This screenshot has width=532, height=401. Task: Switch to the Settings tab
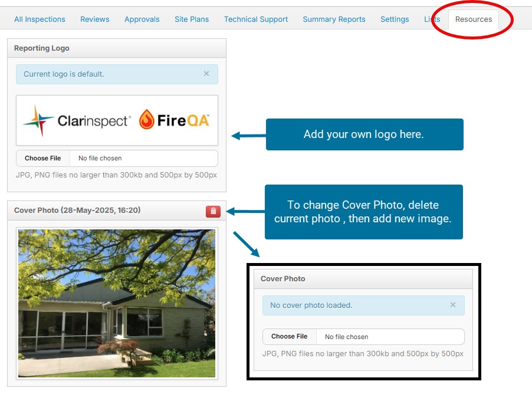pyautogui.click(x=395, y=19)
